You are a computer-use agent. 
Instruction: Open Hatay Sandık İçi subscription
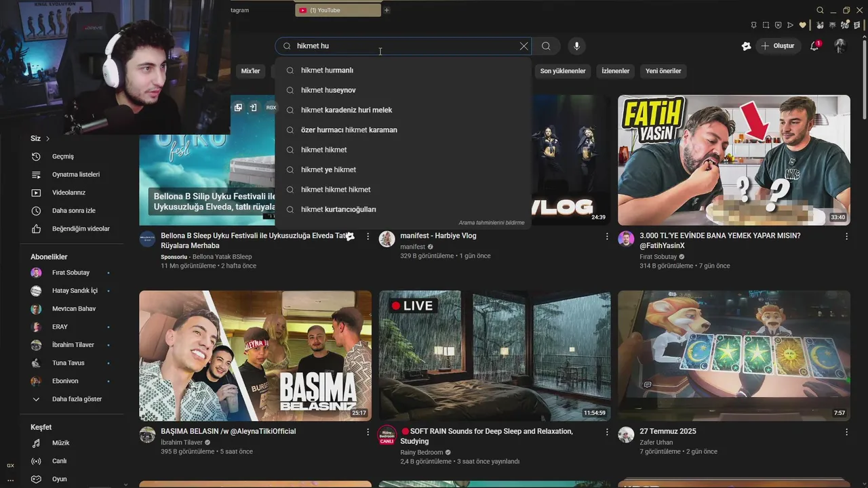[x=71, y=291]
